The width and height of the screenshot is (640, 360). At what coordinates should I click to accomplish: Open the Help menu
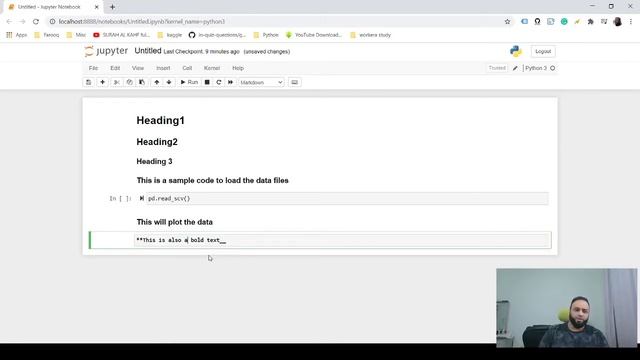(238, 68)
